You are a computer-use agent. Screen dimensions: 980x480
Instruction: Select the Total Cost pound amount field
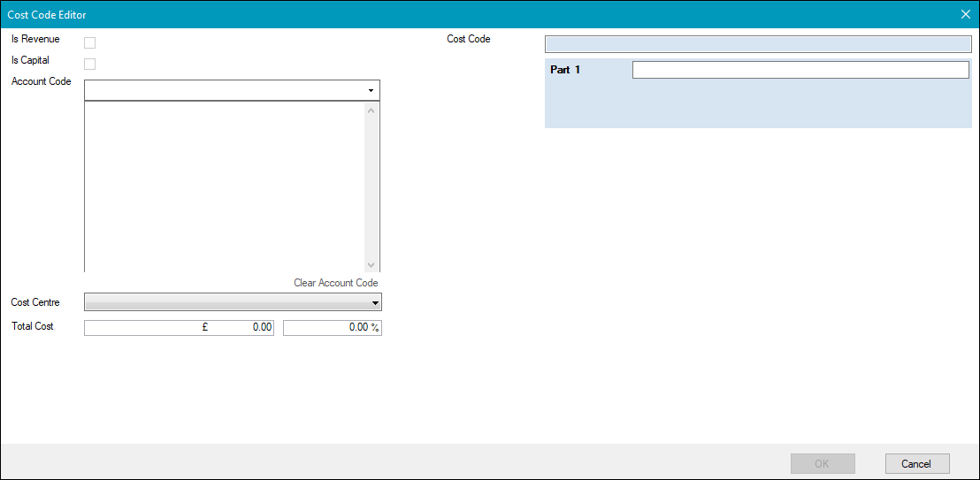click(x=179, y=327)
